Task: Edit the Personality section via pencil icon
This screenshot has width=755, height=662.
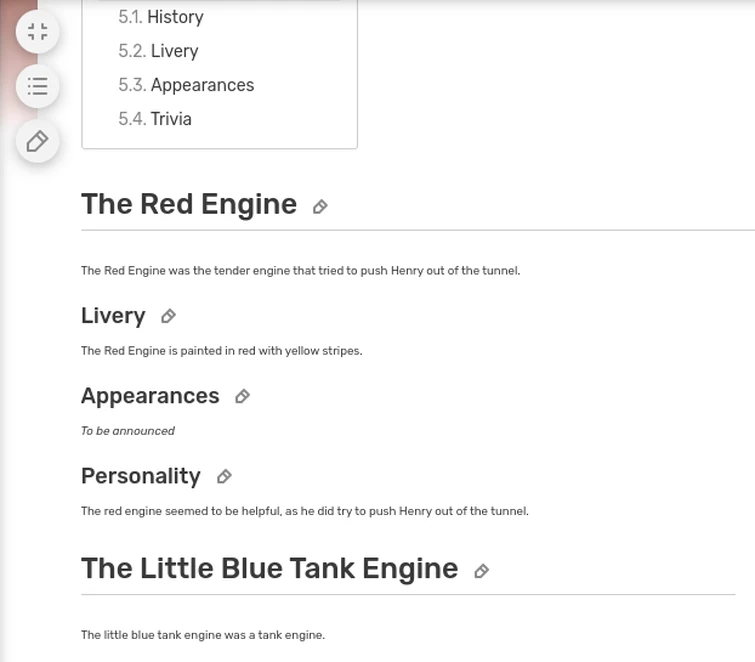Action: 224,477
